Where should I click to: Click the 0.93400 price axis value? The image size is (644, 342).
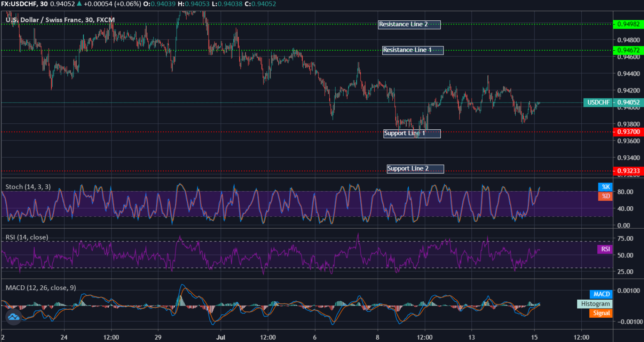click(628, 158)
